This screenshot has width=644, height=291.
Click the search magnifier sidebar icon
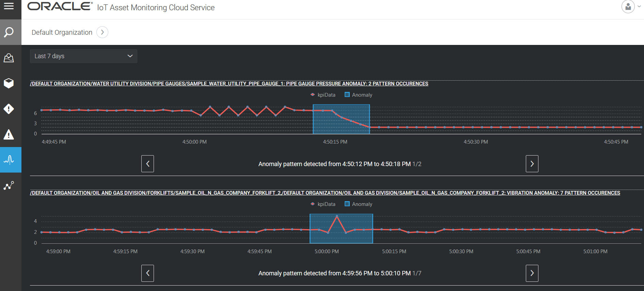coord(9,32)
